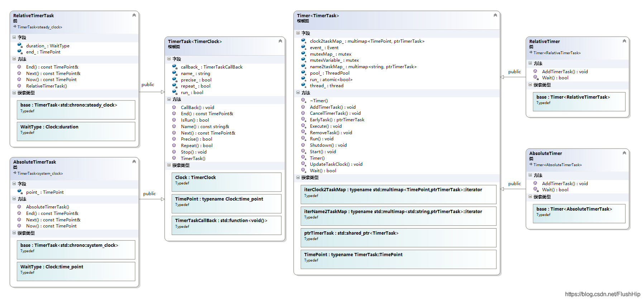The height and width of the screenshot is (301, 644).
Task: Select the base : Timer<RelativeTimerTask> typedef
Action: (579, 102)
